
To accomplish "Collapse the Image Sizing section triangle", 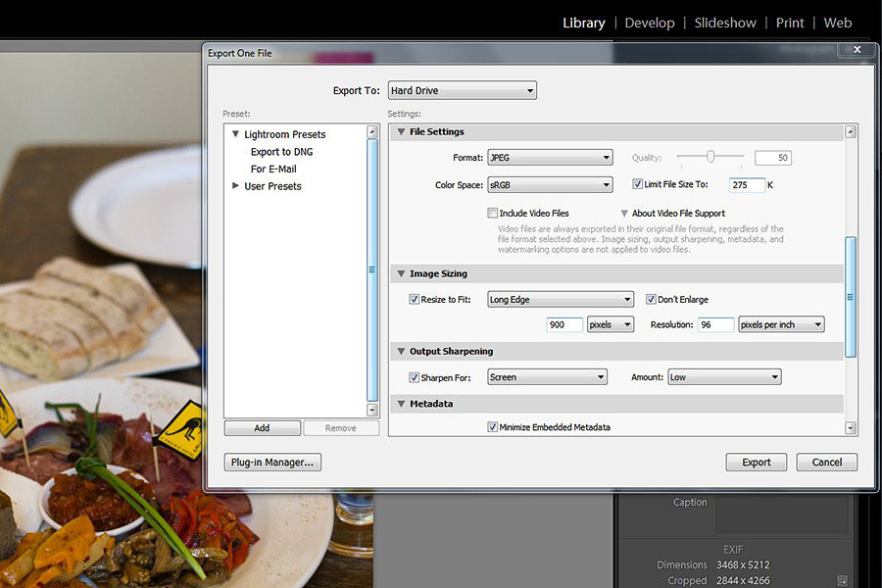I will pyautogui.click(x=401, y=274).
